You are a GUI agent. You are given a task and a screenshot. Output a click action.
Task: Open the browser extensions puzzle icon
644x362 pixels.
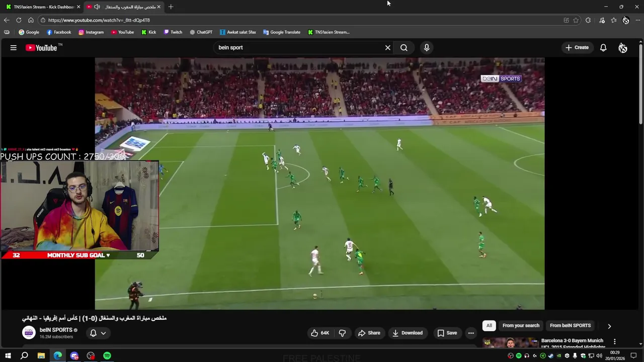tap(588, 20)
